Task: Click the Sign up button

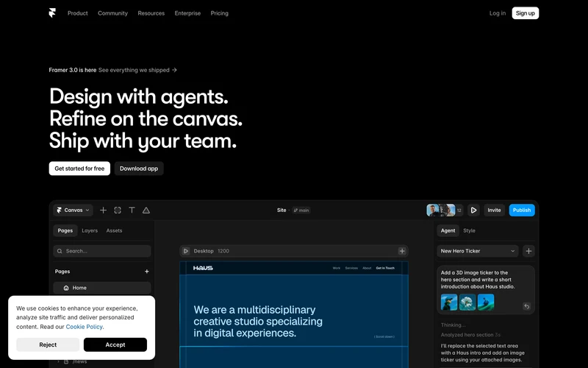Action: 525,13
